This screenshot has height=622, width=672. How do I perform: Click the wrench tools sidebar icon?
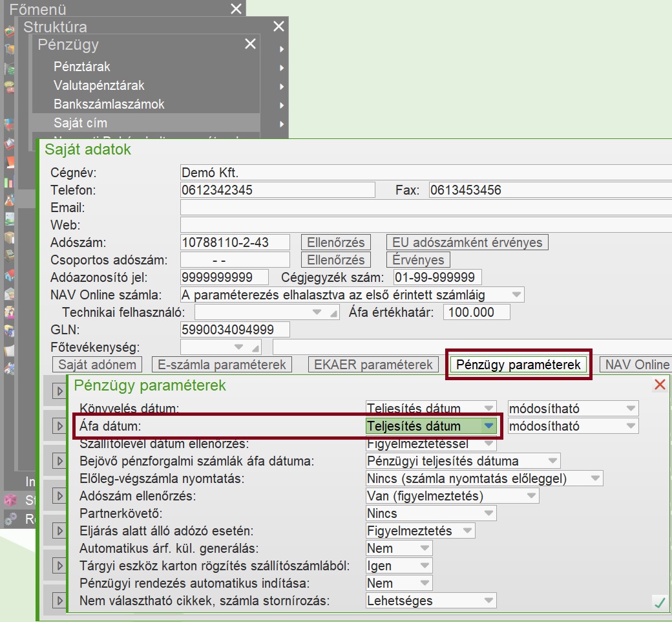9,368
